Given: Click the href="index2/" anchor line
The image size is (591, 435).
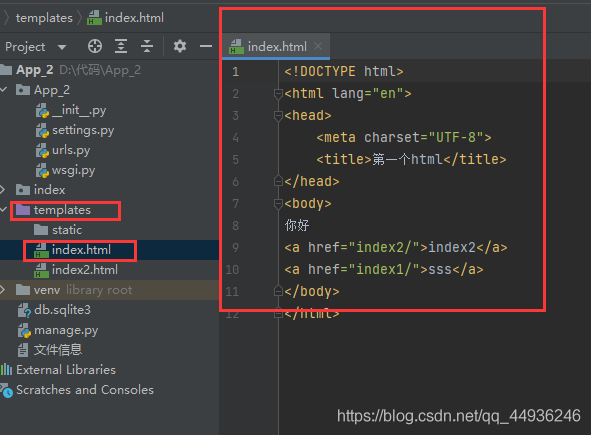Looking at the screenshot, I should (x=396, y=247).
